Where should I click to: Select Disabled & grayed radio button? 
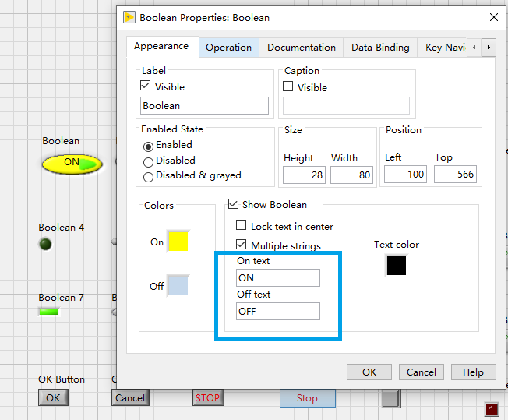click(x=148, y=177)
